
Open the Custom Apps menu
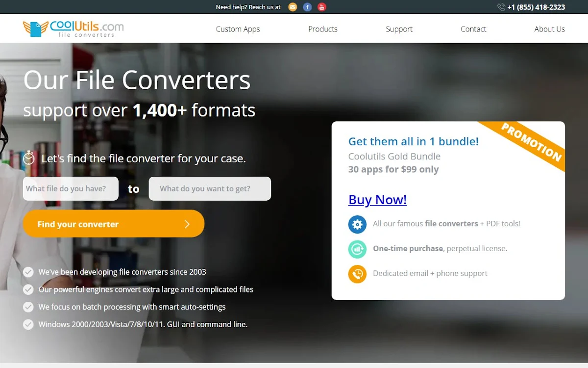(x=238, y=29)
